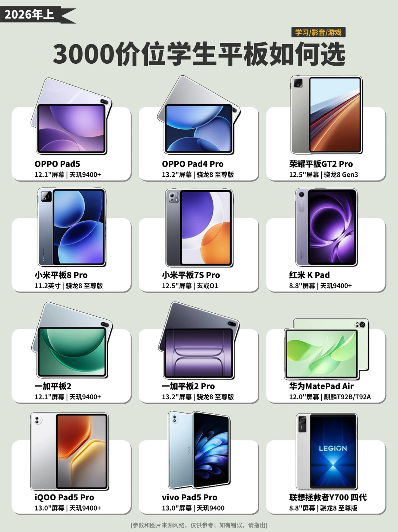
Task: Click the spec line '12.1"屏幕 | 天玑9400+' under OPPO Pad5
Action: pyautogui.click(x=68, y=175)
